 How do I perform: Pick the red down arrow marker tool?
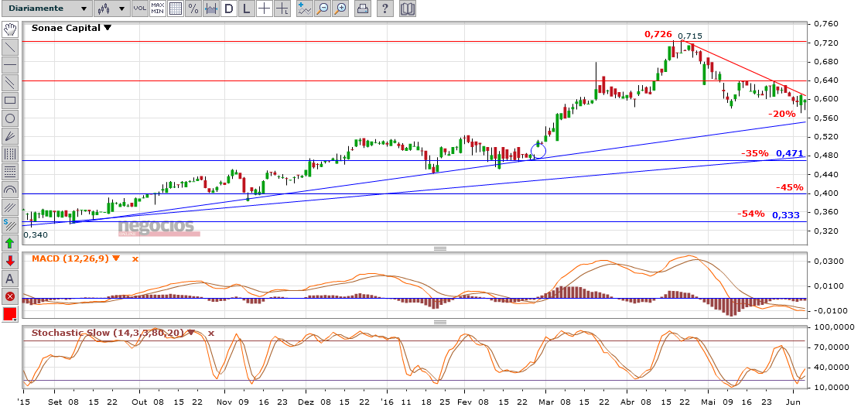(x=10, y=261)
